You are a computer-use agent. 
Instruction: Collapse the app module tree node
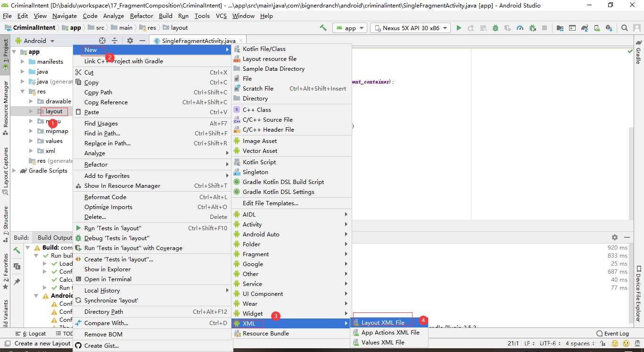[x=14, y=52]
